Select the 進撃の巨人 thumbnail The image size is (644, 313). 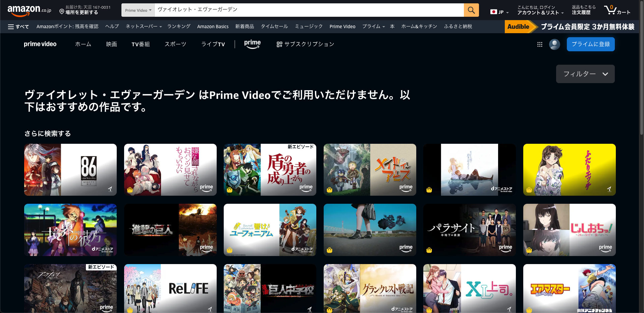[170, 230]
